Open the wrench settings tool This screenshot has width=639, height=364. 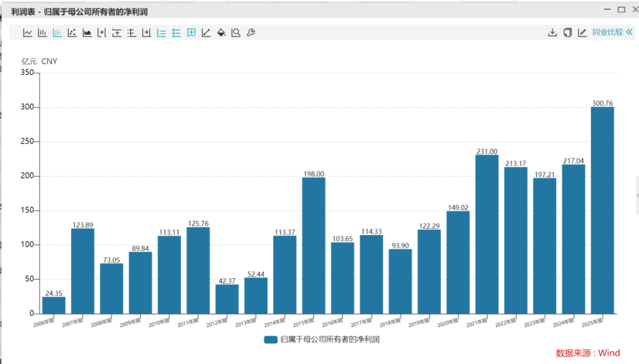coord(250,33)
